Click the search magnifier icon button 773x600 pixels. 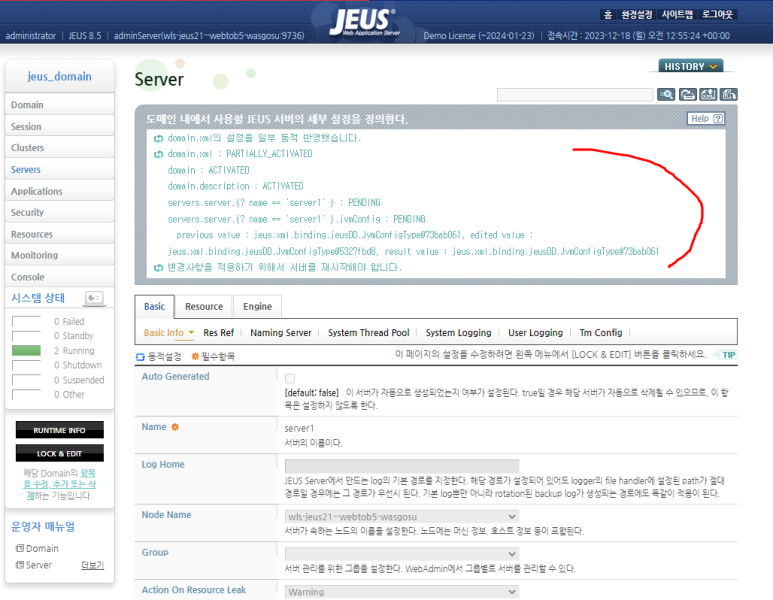pos(666,94)
